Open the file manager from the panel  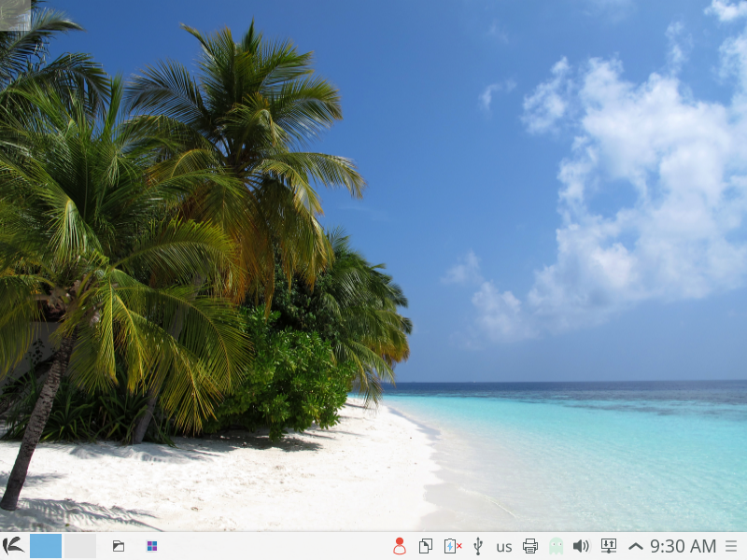coord(119,546)
